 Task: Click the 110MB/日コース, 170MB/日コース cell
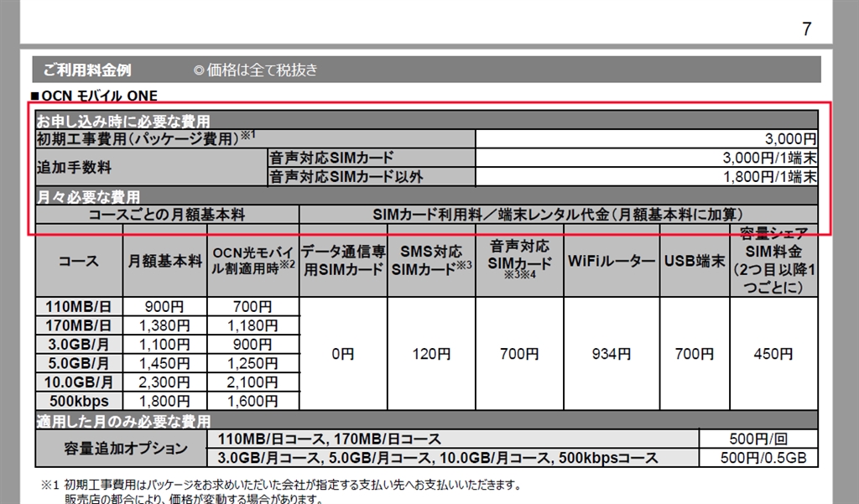point(453,439)
